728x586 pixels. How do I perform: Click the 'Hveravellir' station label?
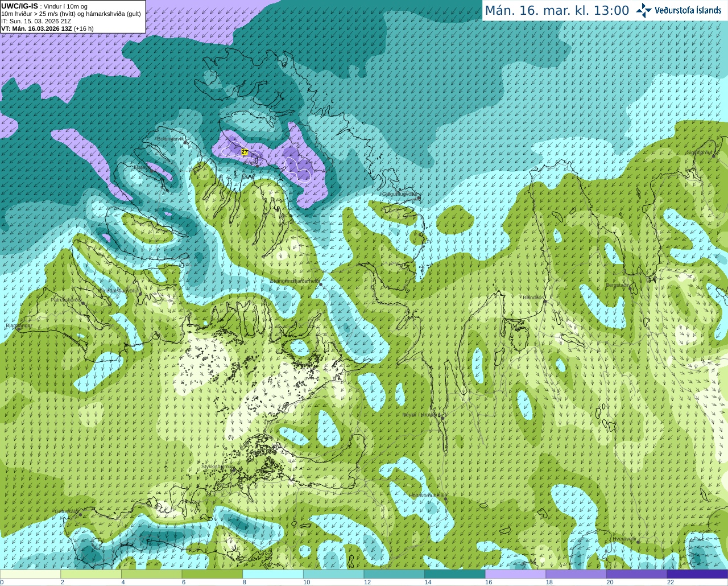click(x=624, y=538)
